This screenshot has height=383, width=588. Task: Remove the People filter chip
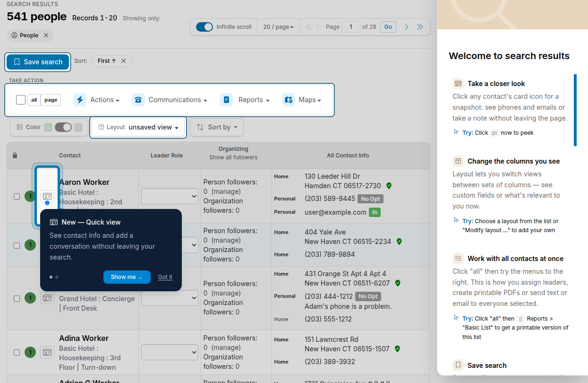46,35
